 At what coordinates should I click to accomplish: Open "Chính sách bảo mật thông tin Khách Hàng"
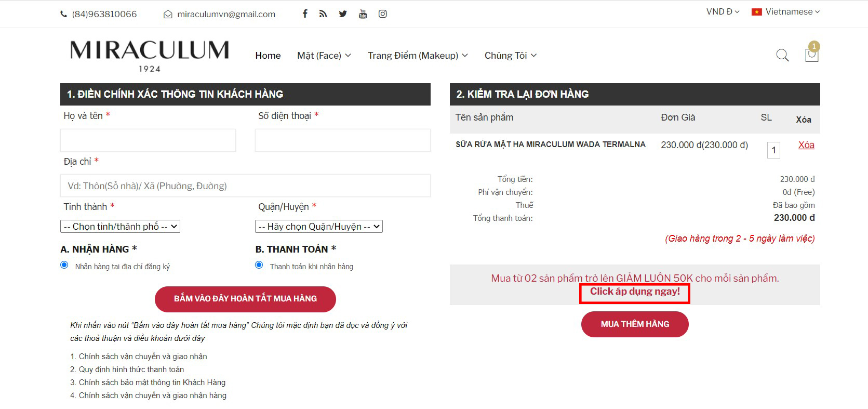(x=152, y=382)
